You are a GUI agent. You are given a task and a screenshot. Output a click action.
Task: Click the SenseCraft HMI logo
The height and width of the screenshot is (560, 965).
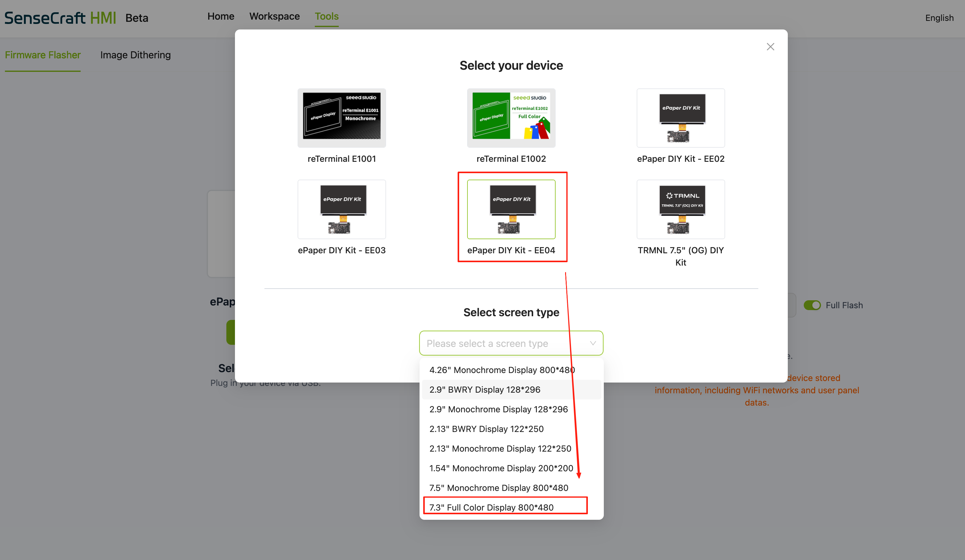[60, 18]
